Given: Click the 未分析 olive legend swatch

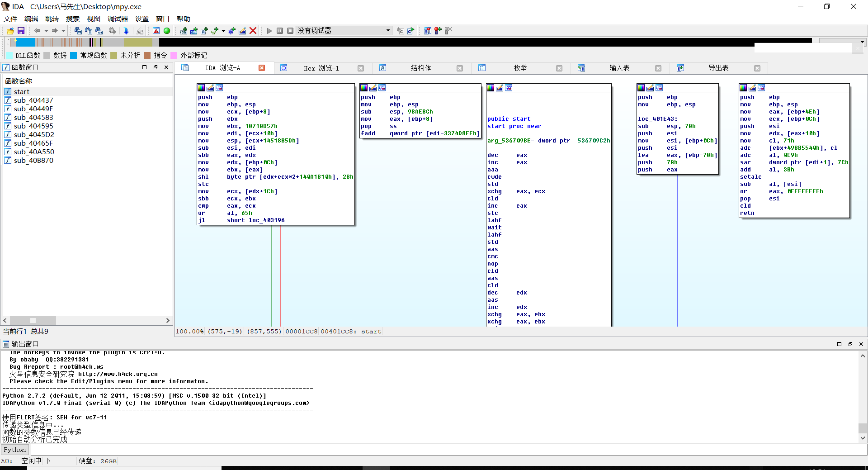Looking at the screenshot, I should point(114,55).
